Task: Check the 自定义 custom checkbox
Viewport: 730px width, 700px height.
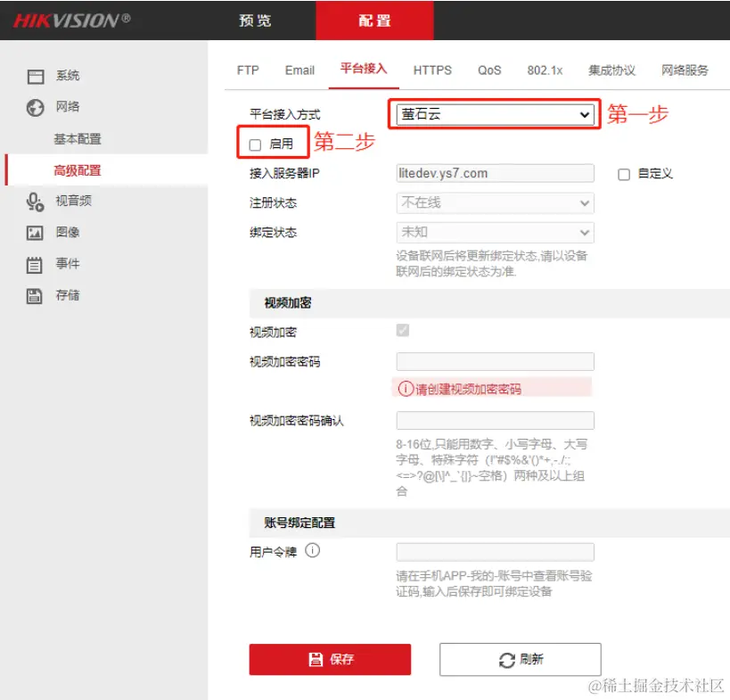Action: coord(624,175)
